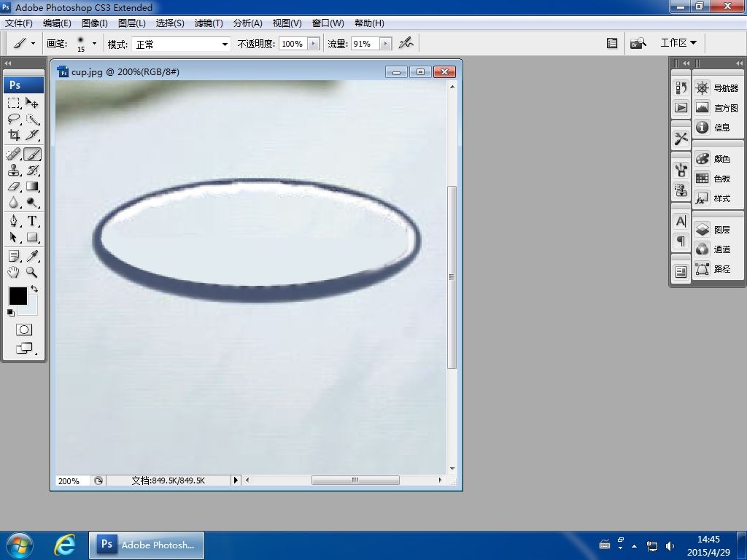The height and width of the screenshot is (560, 747).
Task: Open the document status bar arrow menu
Action: point(236,480)
